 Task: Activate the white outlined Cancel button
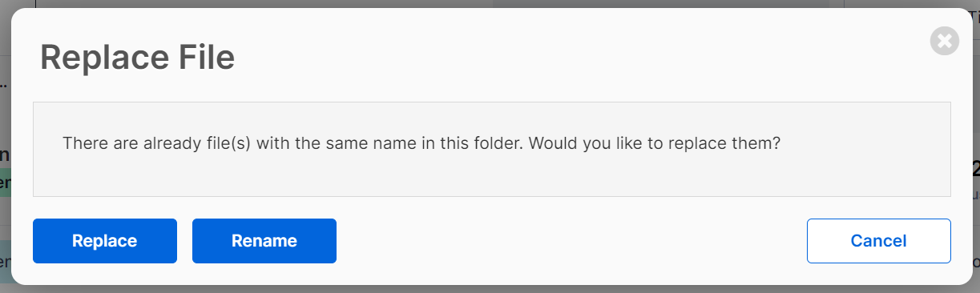pyautogui.click(x=878, y=241)
